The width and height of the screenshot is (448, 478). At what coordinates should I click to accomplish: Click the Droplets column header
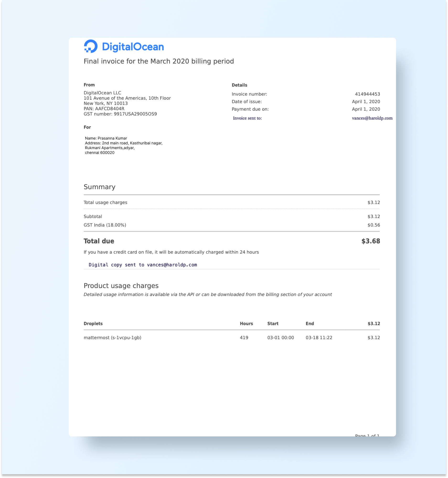coord(93,324)
